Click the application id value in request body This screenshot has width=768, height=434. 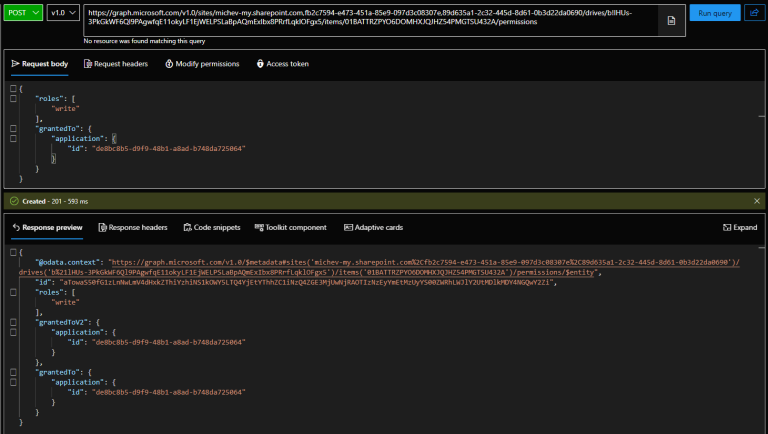coord(168,148)
